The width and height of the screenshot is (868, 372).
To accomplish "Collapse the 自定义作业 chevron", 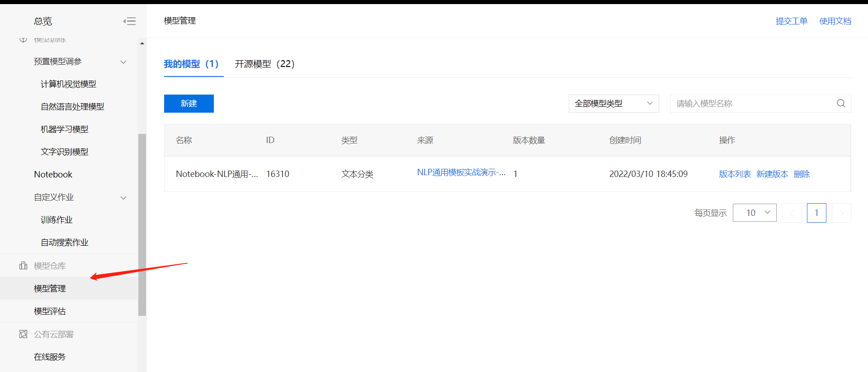I will click(x=123, y=198).
